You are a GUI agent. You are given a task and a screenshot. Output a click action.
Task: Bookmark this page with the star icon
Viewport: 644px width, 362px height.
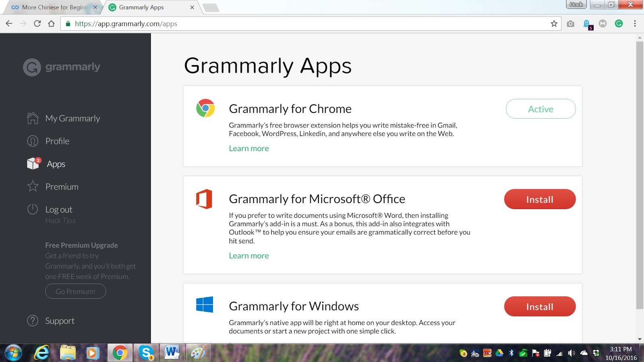click(554, 24)
